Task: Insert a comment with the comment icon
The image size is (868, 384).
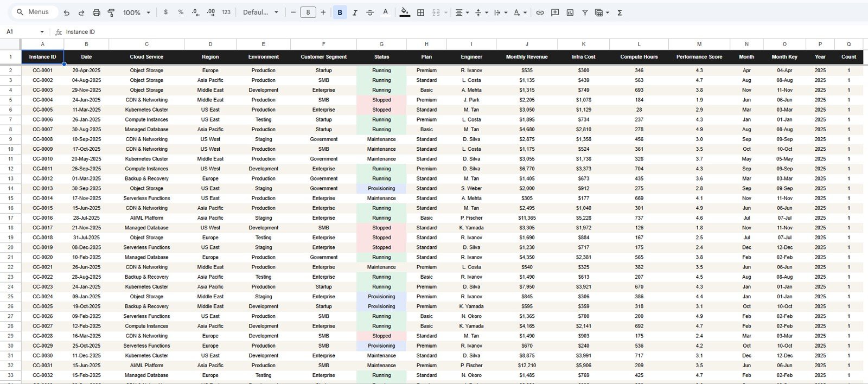Action: coord(555,12)
